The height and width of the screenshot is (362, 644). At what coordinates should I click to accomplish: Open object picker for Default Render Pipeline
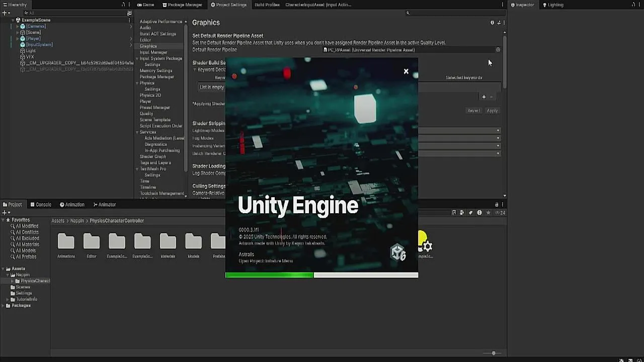click(498, 50)
